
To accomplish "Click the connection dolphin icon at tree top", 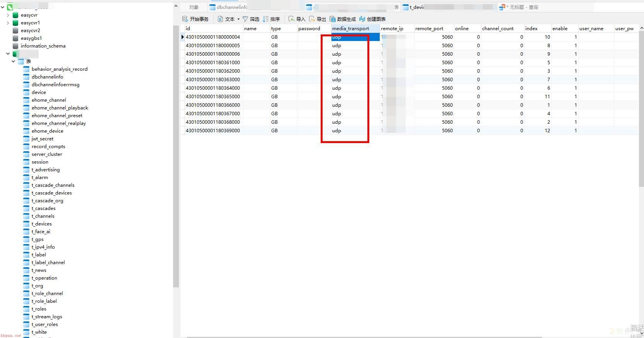I will tap(10, 7).
